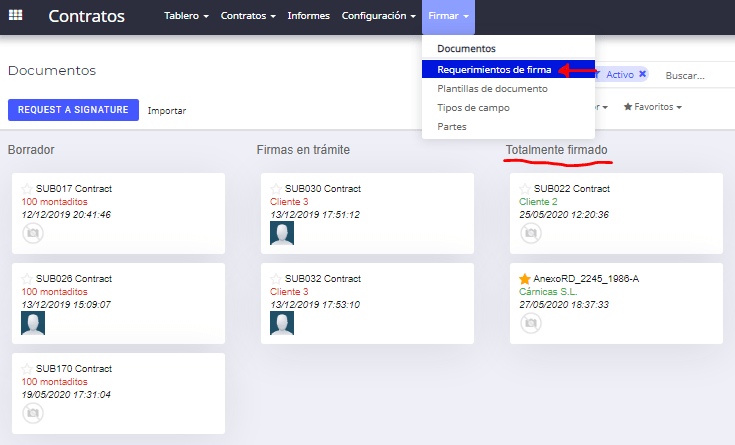Open the SUB030 Contract card title
Image resolution: width=735 pixels, height=445 pixels.
(x=323, y=189)
